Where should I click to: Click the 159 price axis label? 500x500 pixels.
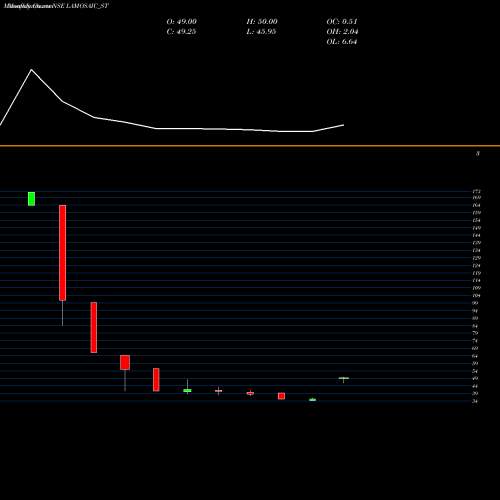[477, 213]
